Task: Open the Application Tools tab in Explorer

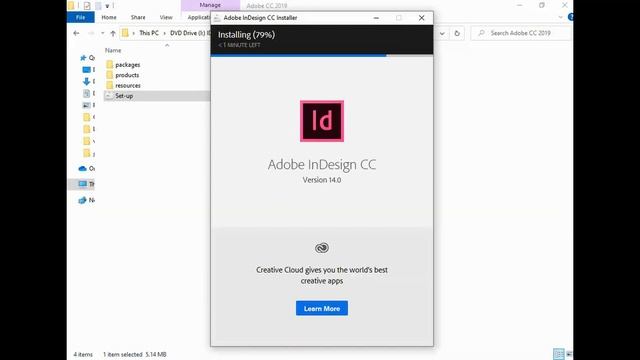Action: point(199,17)
